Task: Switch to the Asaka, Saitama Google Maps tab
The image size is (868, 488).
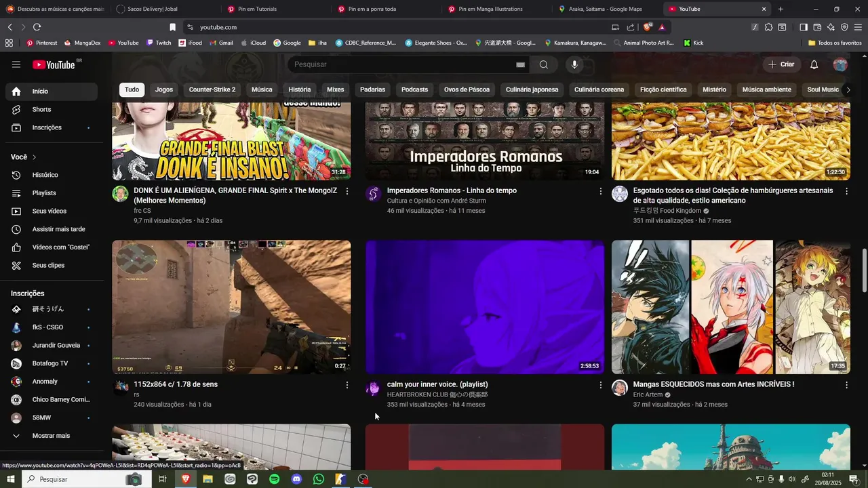Action: 605,9
